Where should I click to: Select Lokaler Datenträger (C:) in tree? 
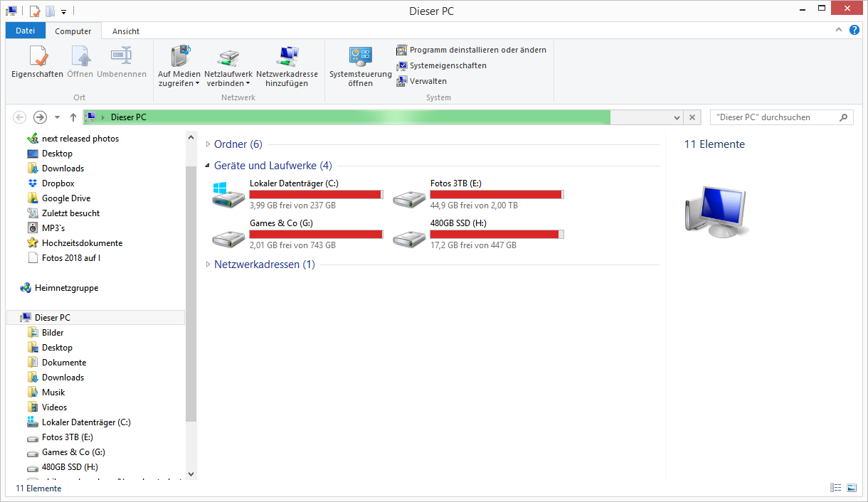point(86,422)
